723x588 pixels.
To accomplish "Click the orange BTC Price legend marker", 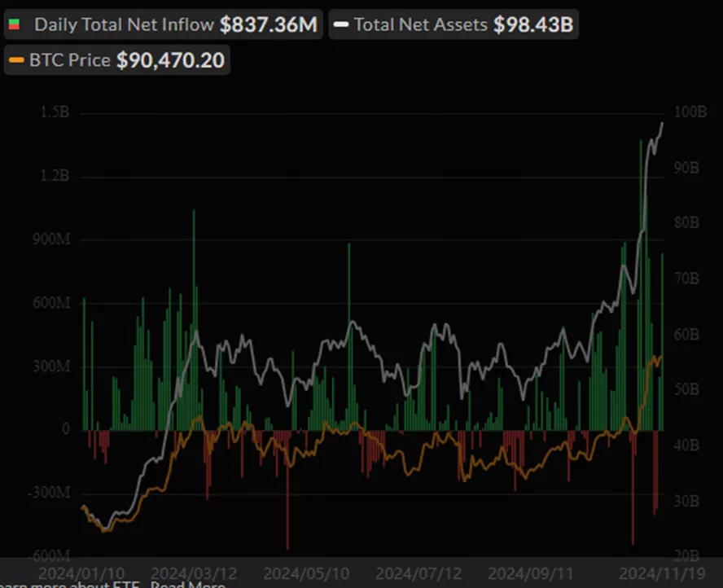I will pos(17,60).
